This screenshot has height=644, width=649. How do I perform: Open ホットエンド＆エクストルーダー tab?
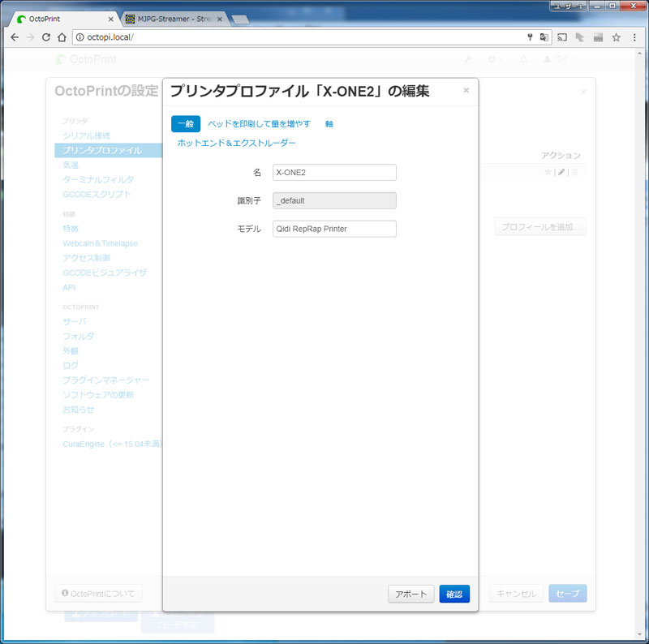[236, 143]
